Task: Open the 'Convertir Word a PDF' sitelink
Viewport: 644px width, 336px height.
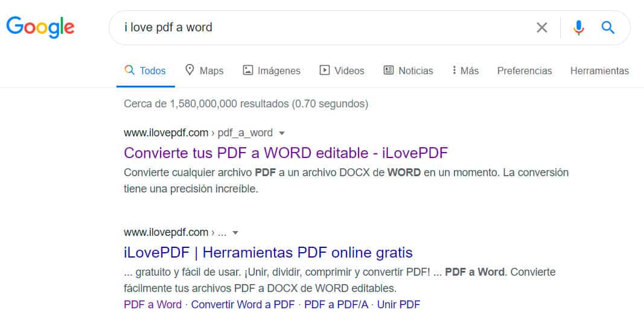Action: coord(243,305)
